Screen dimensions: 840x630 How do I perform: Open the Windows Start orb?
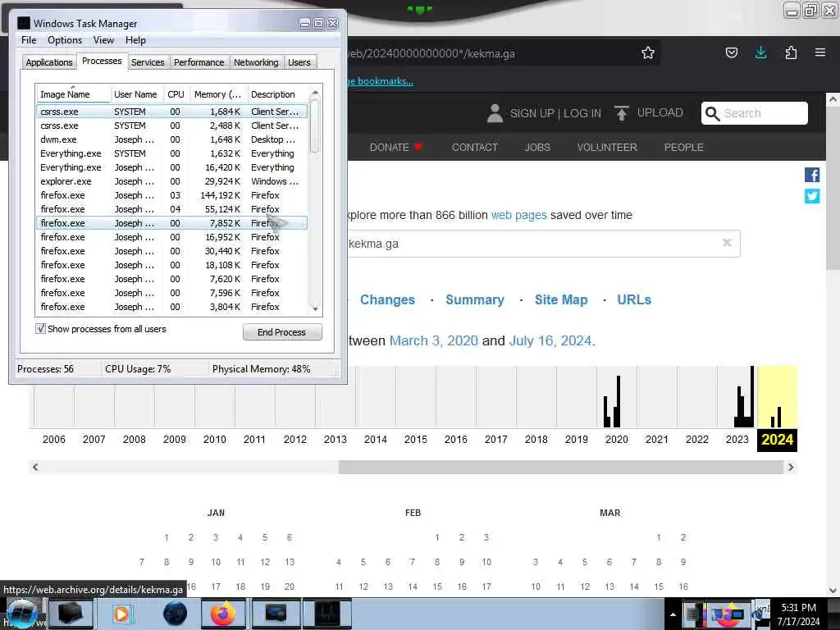click(x=21, y=614)
